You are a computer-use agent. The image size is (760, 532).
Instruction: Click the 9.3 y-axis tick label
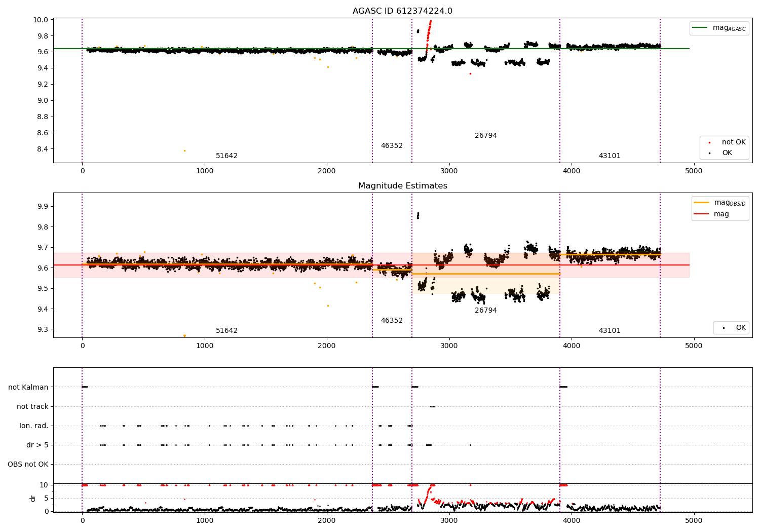click(44, 329)
